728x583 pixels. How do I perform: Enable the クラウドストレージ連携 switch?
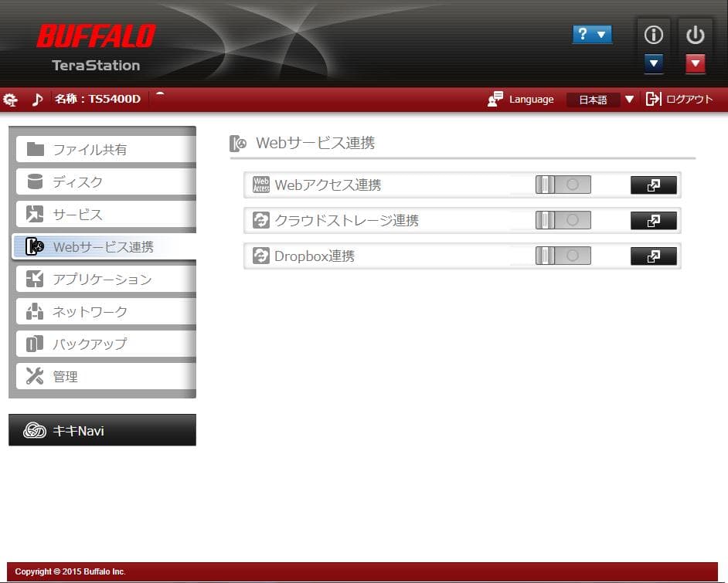(x=562, y=219)
